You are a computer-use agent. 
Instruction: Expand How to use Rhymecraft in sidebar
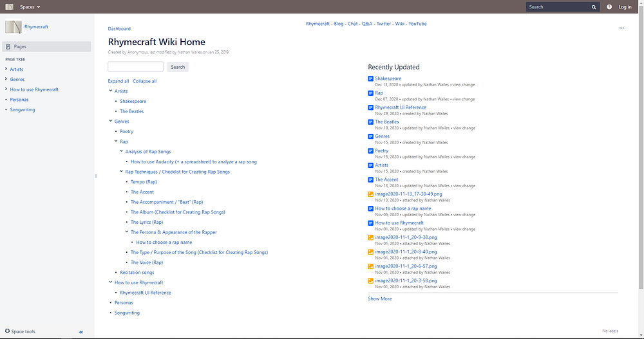click(x=6, y=89)
